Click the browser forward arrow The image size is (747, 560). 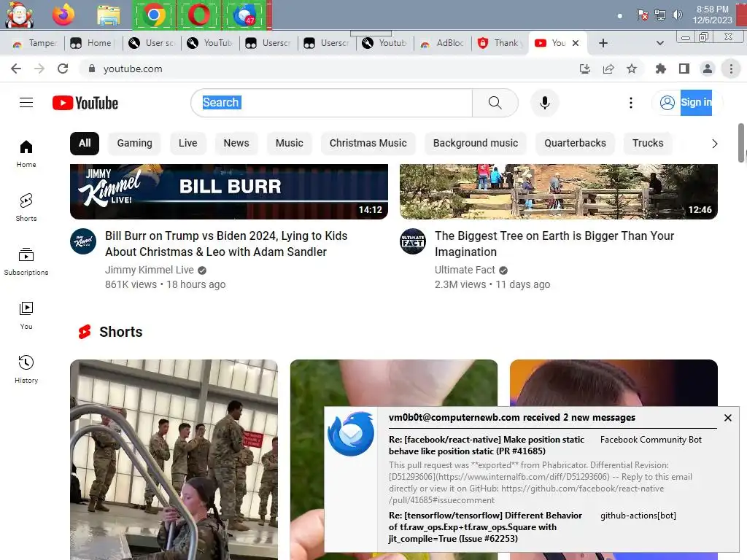(39, 69)
